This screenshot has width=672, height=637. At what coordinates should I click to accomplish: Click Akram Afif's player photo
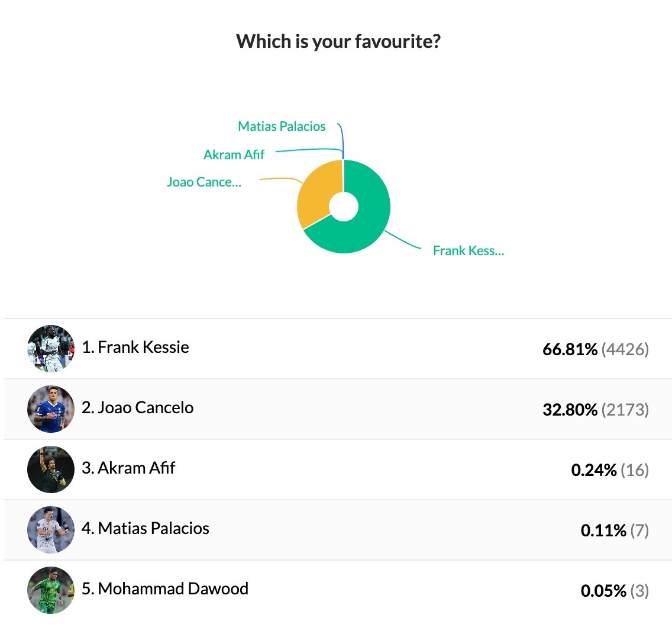pos(50,469)
